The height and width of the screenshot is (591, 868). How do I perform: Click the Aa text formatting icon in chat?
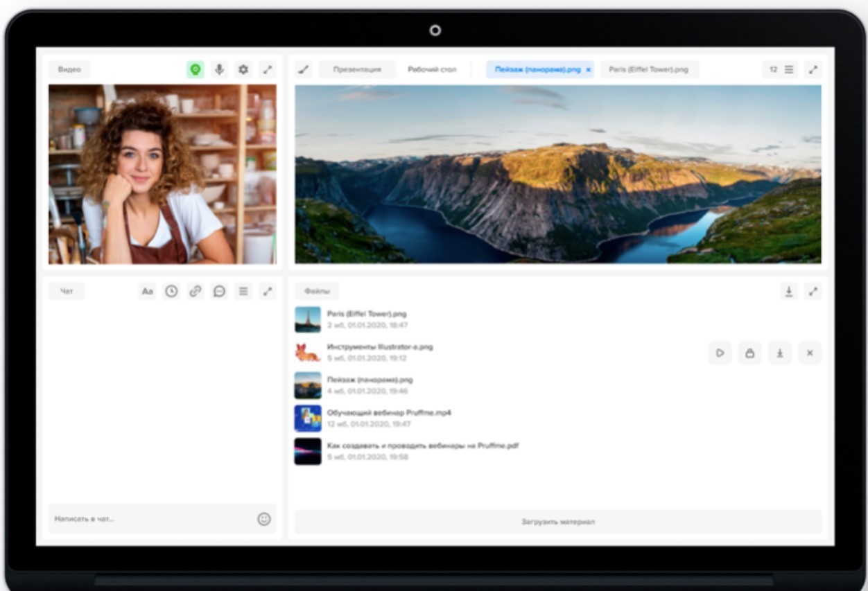tap(147, 292)
